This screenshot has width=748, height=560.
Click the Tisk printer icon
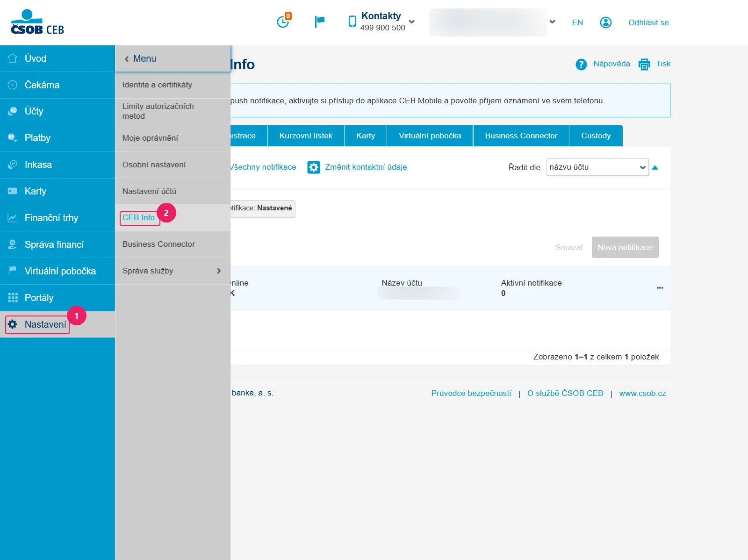pos(644,65)
